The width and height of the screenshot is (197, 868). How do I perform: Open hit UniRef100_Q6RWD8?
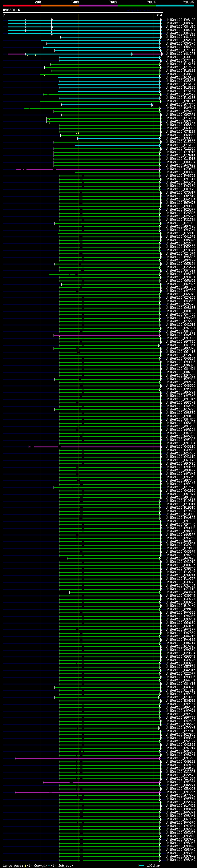[180, 281]
